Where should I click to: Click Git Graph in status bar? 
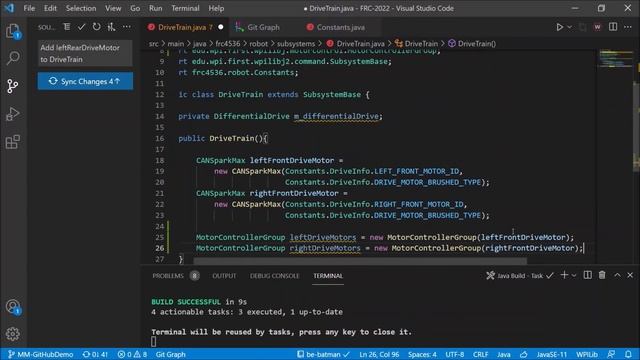(x=171, y=354)
